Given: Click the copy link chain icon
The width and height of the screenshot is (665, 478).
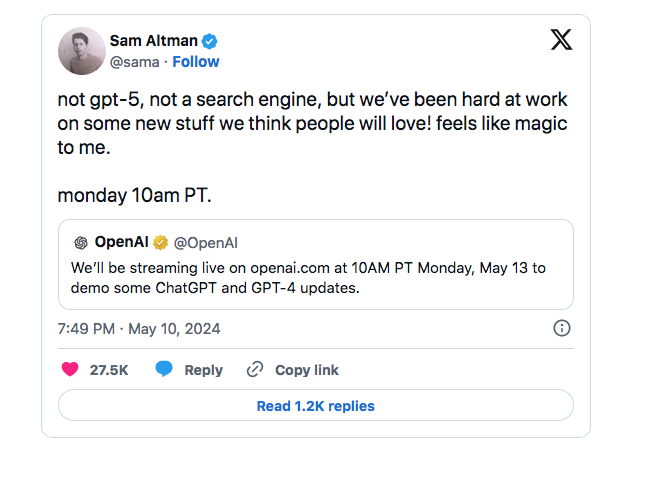Looking at the screenshot, I should (x=255, y=370).
